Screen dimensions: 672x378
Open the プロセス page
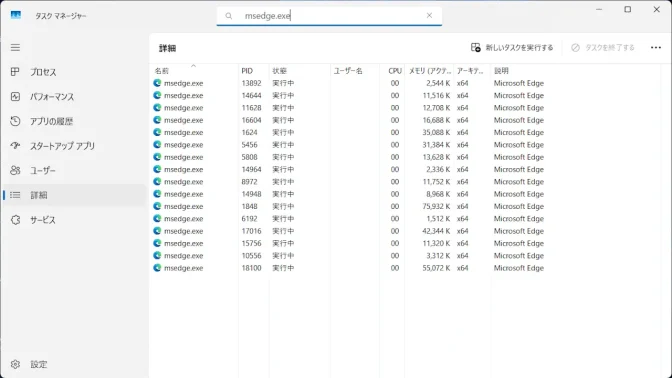click(x=75, y=72)
